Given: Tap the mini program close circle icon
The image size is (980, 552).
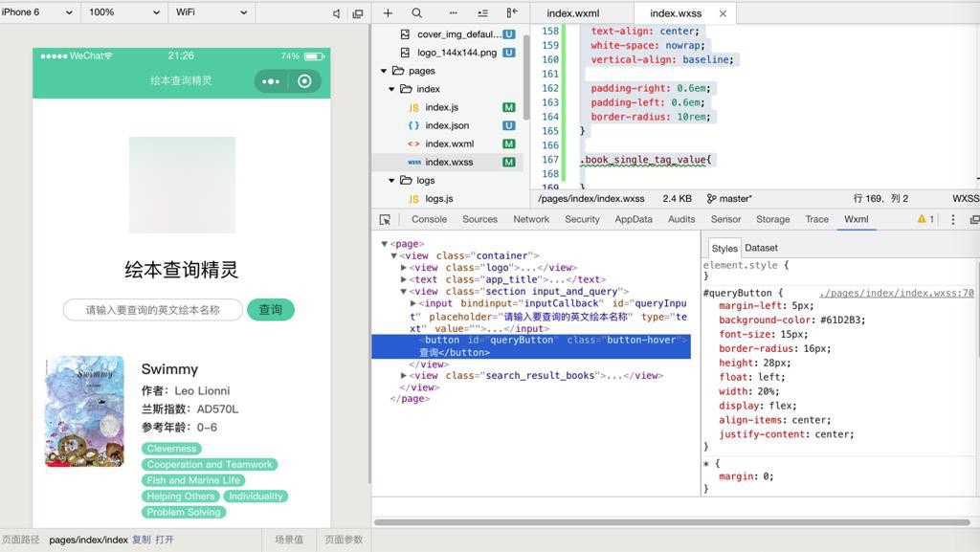Looking at the screenshot, I should [304, 81].
